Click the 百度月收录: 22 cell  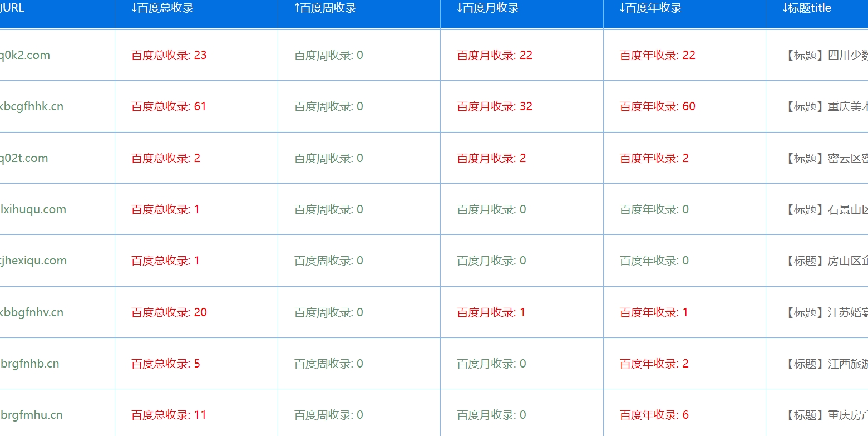[495, 55]
